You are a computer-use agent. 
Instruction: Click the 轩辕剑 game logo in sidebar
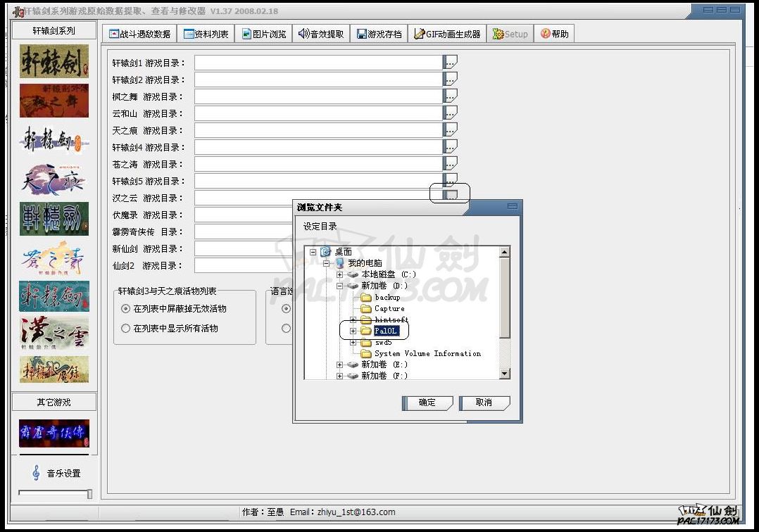pyautogui.click(x=54, y=61)
